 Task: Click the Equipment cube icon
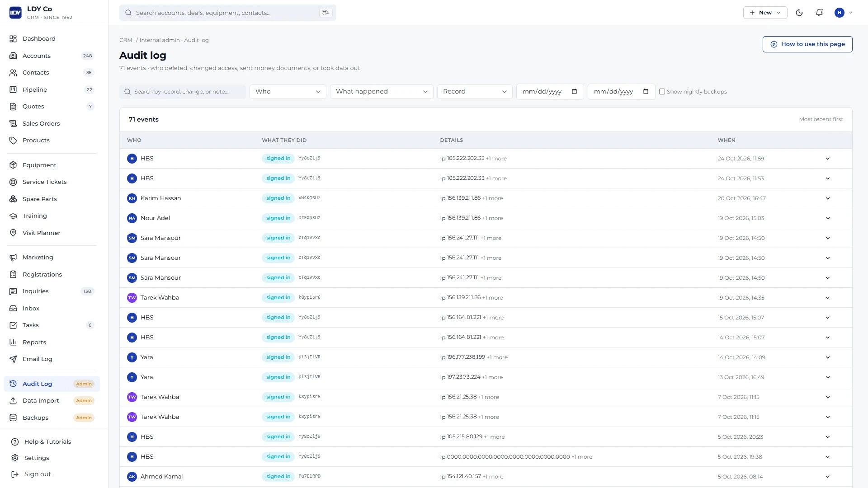13,165
